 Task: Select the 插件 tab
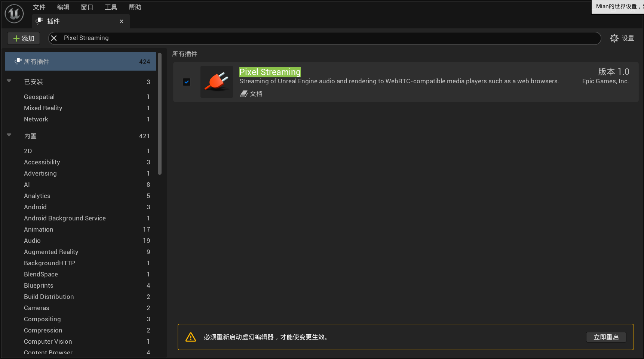[x=81, y=21]
